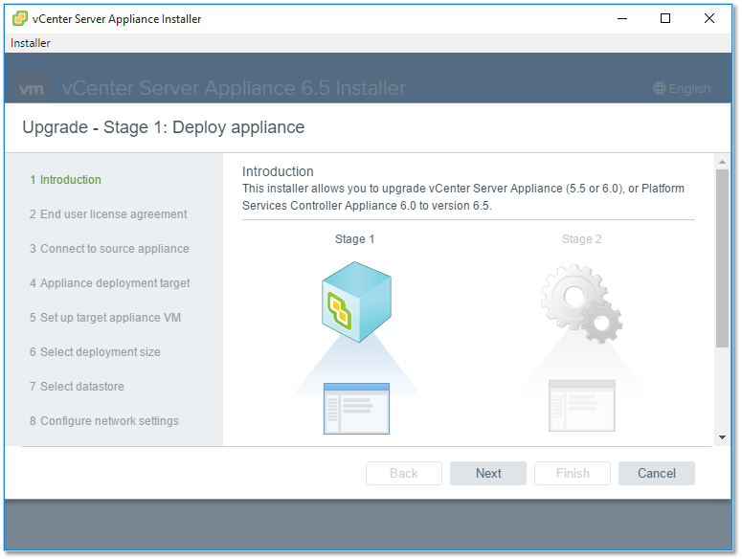Select step 8 Configure network settings
This screenshot has height=560, width=742.
coord(104,421)
